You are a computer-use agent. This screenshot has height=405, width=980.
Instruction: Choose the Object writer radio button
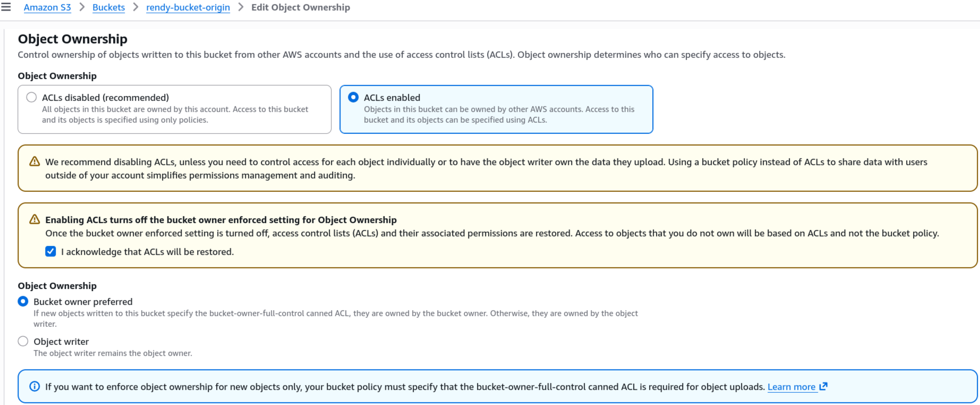pos(23,341)
